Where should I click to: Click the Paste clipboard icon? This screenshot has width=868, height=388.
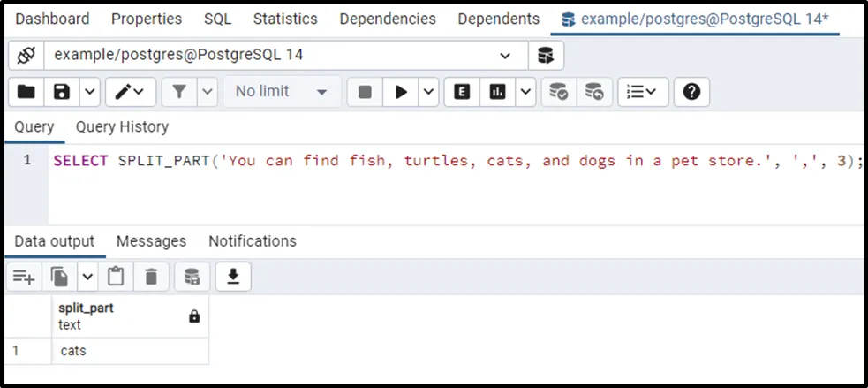(x=116, y=278)
